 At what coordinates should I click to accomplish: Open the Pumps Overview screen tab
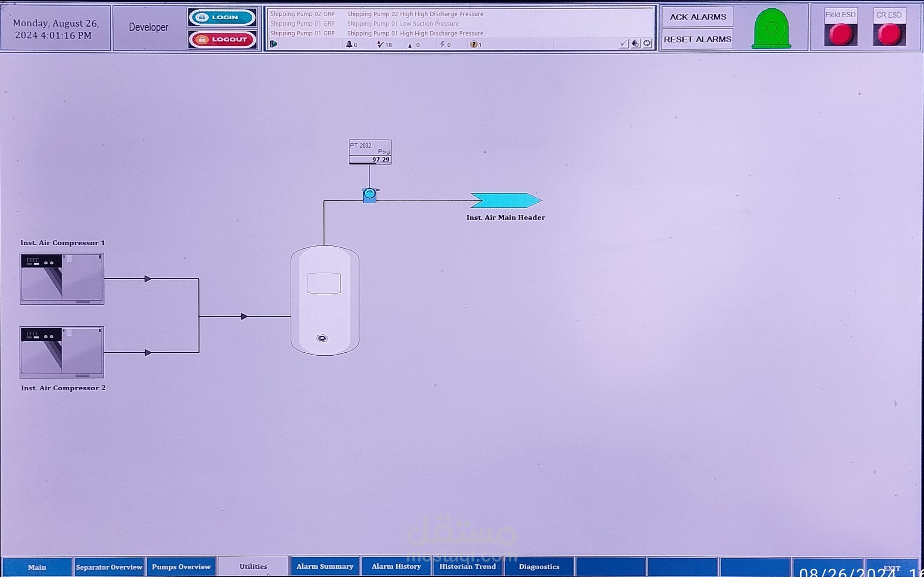(x=181, y=567)
